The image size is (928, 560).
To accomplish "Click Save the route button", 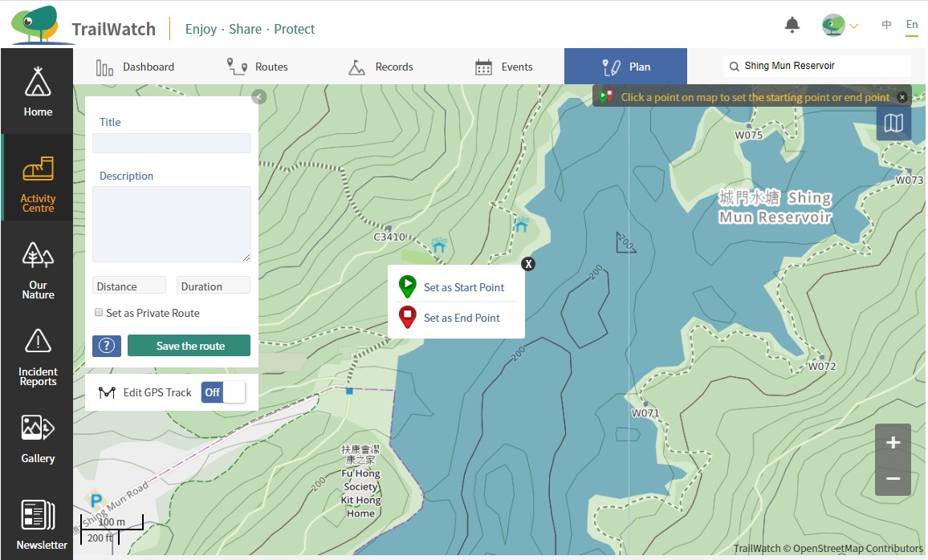I will point(189,346).
